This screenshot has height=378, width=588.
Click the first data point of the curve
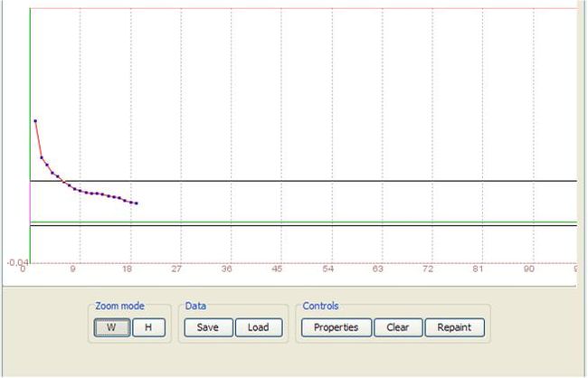pos(35,121)
